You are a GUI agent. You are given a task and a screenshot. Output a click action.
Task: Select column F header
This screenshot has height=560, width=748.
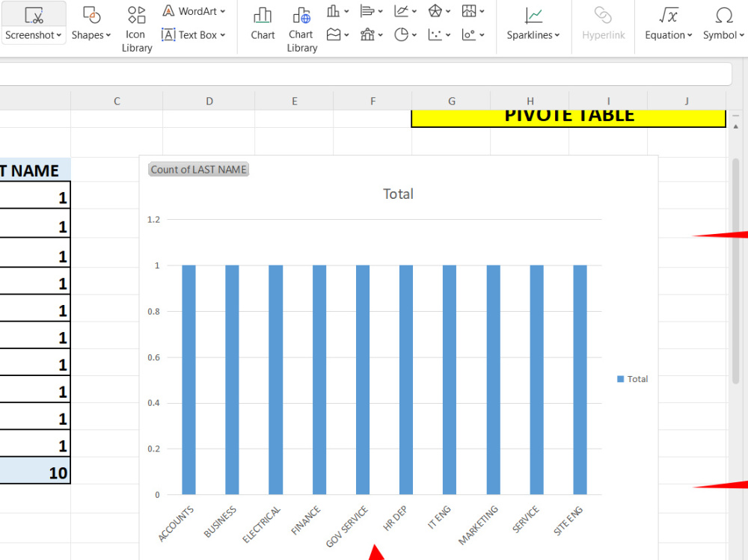[x=373, y=101]
